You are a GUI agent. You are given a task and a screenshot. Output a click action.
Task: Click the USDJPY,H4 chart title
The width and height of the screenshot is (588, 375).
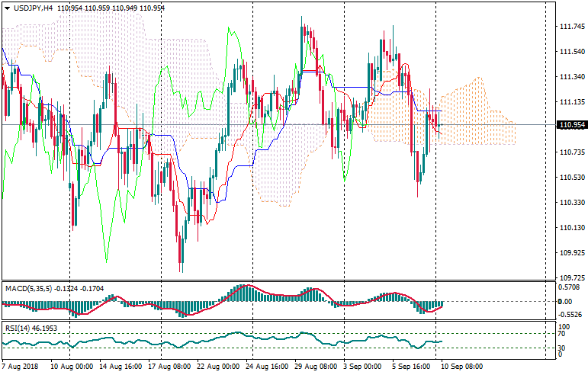31,8
